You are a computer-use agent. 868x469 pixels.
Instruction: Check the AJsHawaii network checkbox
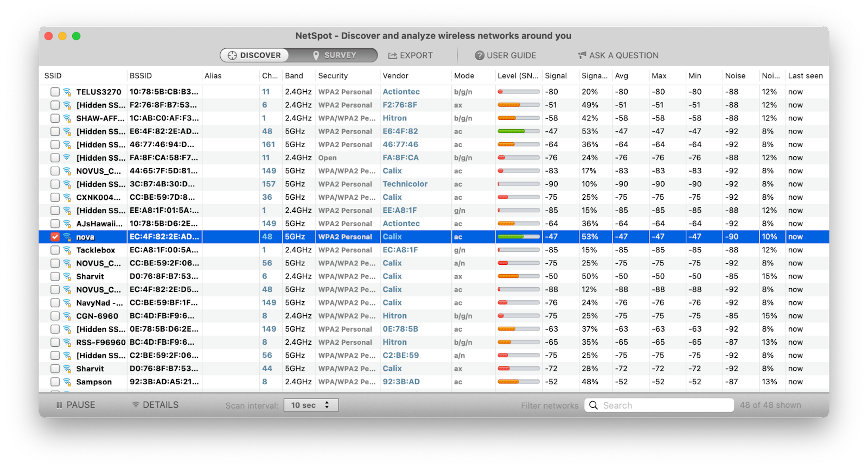(55, 224)
